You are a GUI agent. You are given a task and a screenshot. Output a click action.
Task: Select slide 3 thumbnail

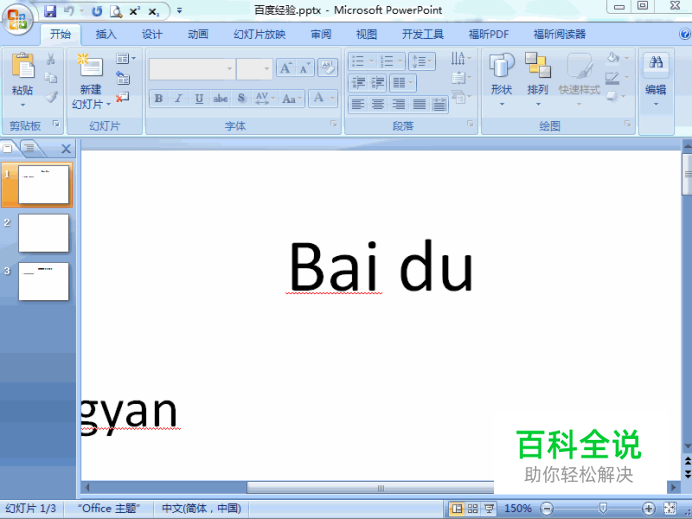click(43, 282)
